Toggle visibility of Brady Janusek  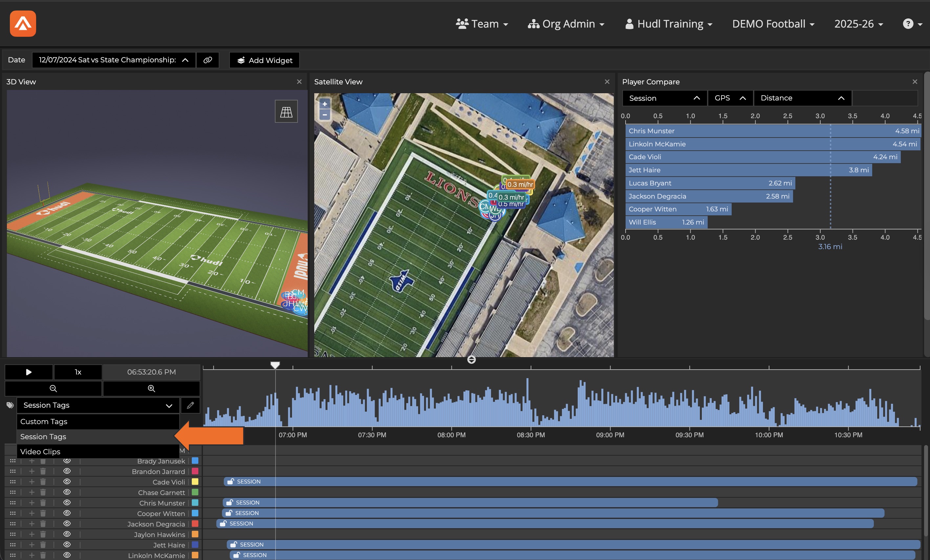67,461
